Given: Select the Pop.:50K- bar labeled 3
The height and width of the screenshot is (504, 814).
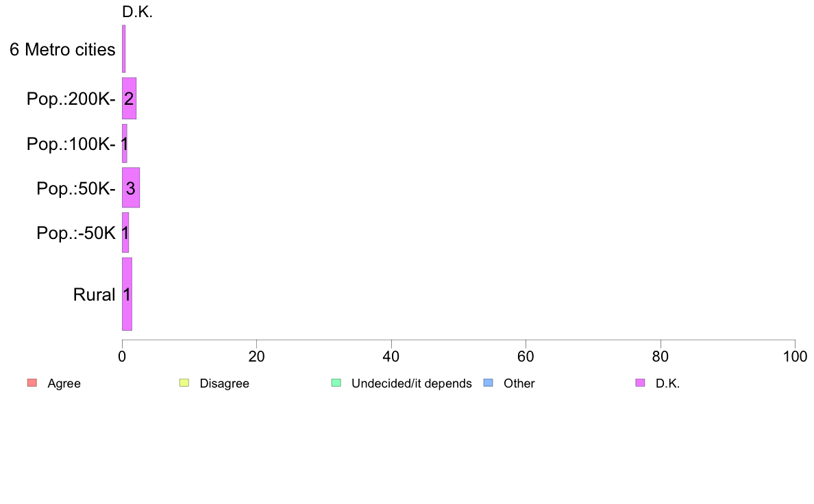Looking at the screenshot, I should click(131, 188).
